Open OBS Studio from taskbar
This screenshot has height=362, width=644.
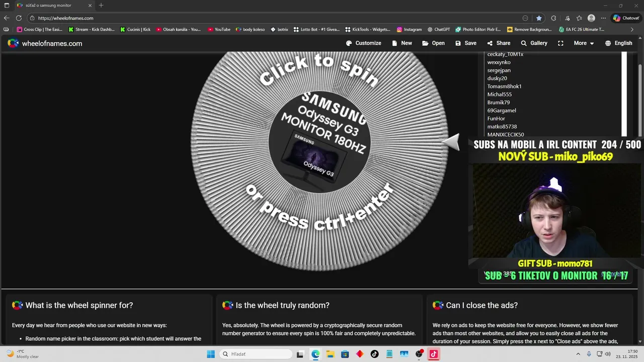tap(419, 354)
